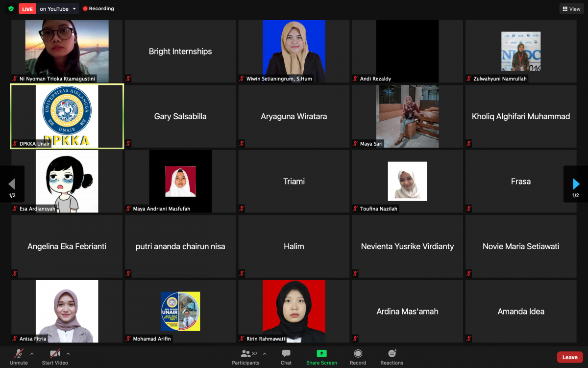Expand video options arrow next to Start Video
Viewport: 588px width, 368px height.
click(x=68, y=353)
